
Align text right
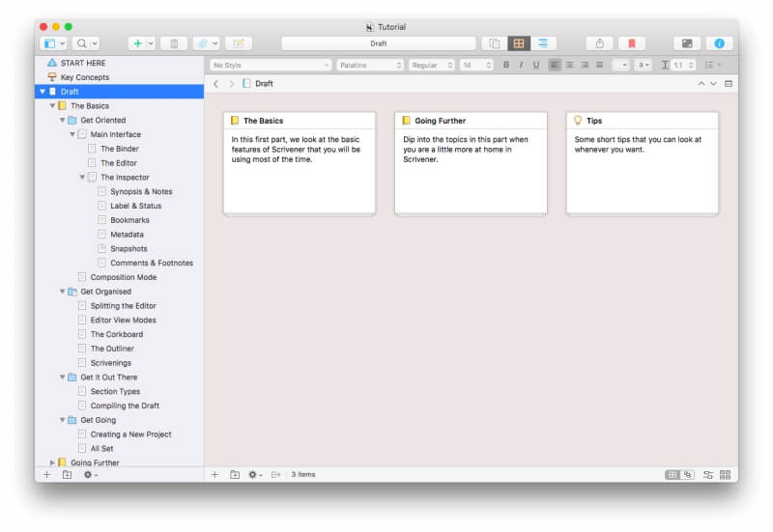tap(585, 65)
